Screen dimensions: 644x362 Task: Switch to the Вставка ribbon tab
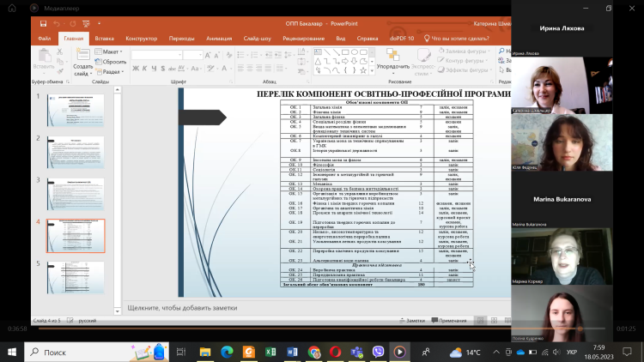pyautogui.click(x=104, y=39)
